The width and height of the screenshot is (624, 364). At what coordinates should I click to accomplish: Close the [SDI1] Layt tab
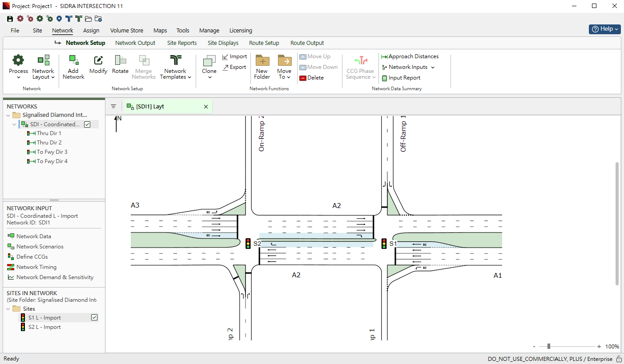(206, 107)
